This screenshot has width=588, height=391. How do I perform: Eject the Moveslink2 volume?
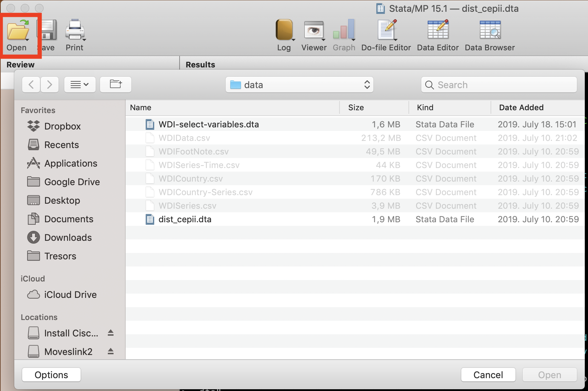[x=111, y=351]
